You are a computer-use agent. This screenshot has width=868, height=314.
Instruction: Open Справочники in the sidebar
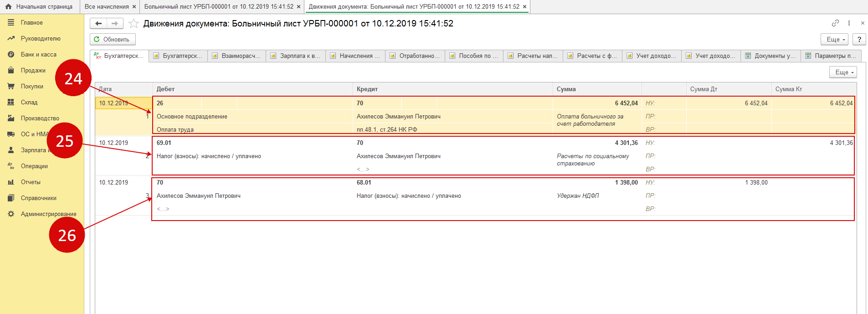coord(38,198)
